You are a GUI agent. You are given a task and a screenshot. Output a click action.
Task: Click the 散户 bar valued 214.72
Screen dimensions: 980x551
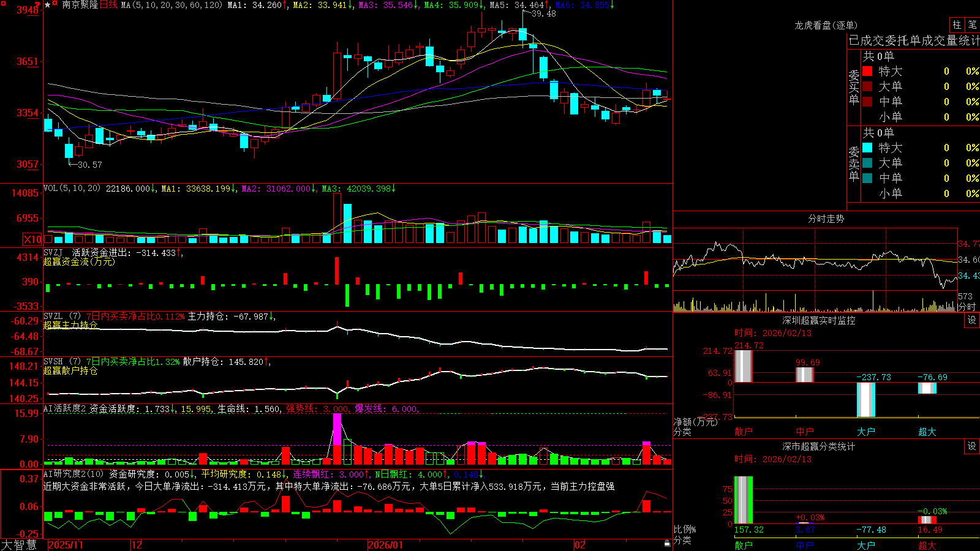pos(743,366)
